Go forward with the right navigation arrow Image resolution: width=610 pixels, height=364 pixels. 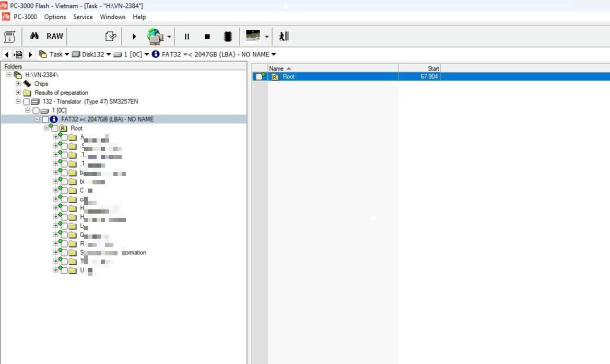pyautogui.click(x=30, y=54)
